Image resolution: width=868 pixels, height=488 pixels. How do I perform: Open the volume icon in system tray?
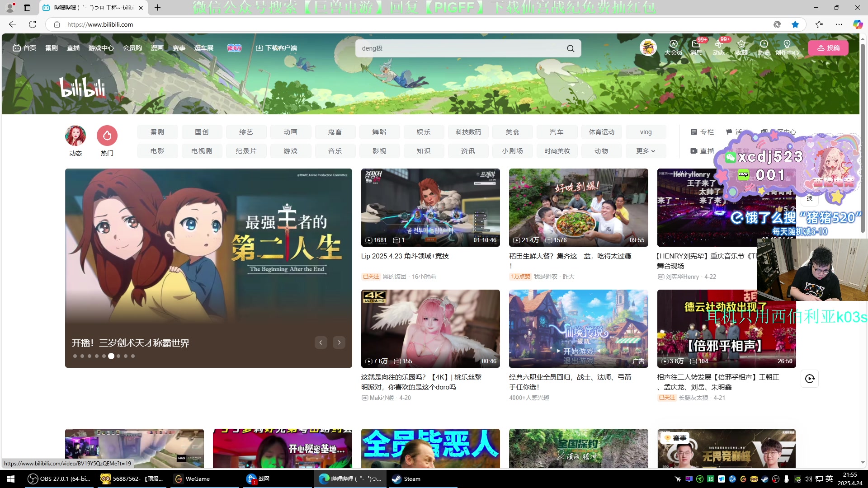pos(808,479)
